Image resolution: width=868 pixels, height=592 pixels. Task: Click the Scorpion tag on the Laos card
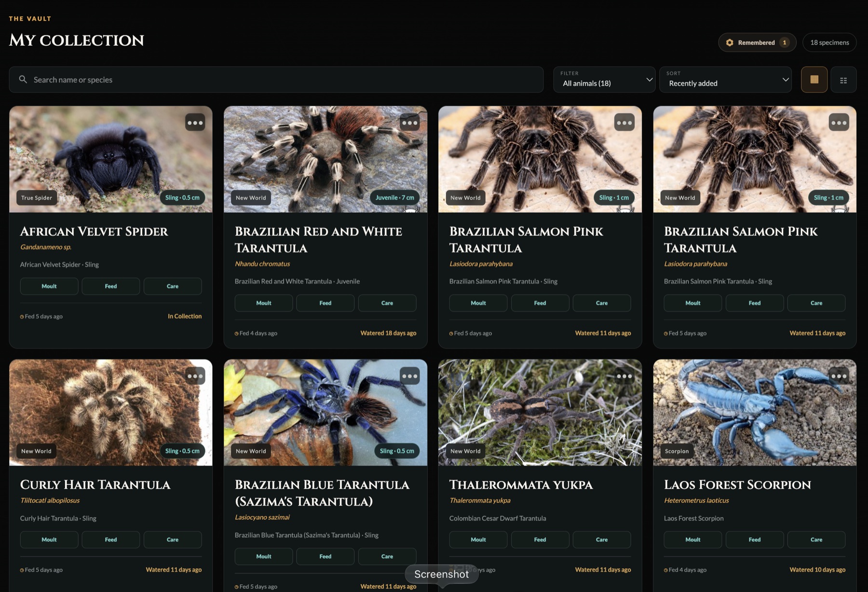(677, 451)
